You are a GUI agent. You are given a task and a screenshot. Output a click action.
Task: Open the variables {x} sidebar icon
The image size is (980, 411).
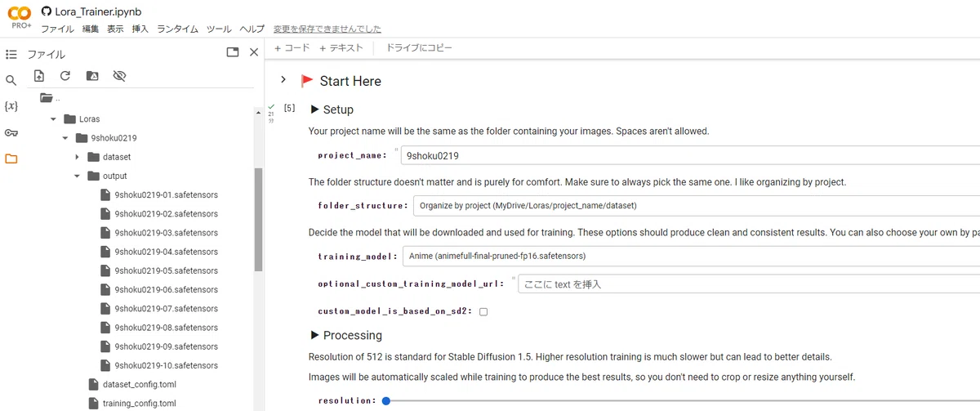point(11,106)
